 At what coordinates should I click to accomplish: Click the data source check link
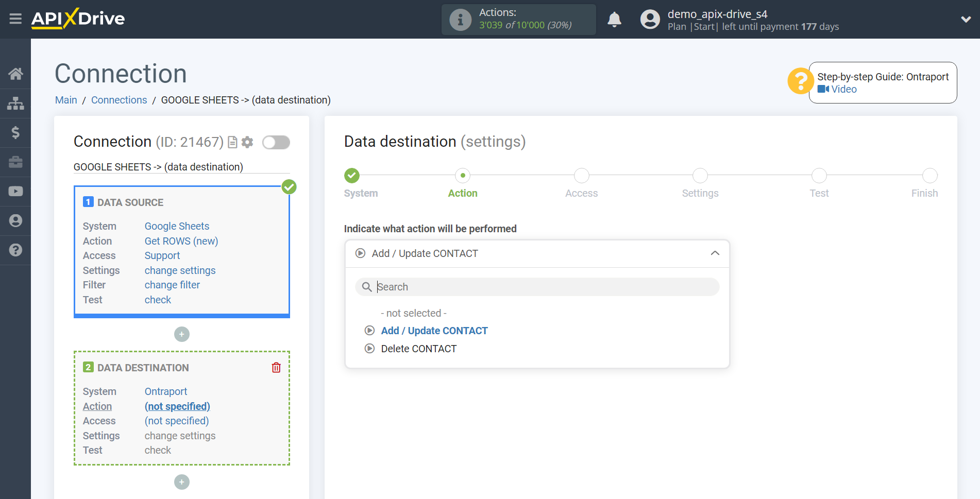click(x=158, y=300)
